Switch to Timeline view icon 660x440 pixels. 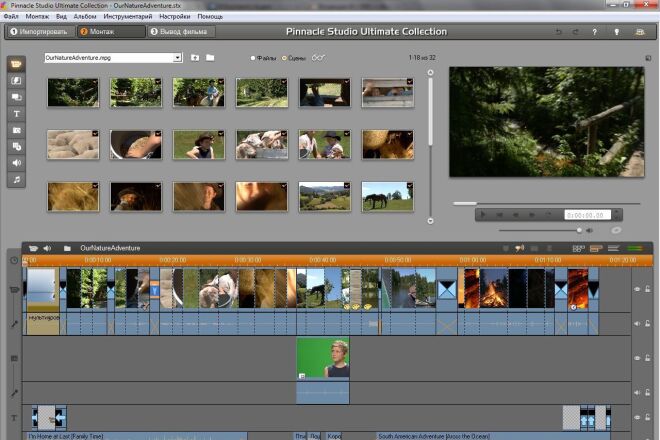[x=596, y=248]
